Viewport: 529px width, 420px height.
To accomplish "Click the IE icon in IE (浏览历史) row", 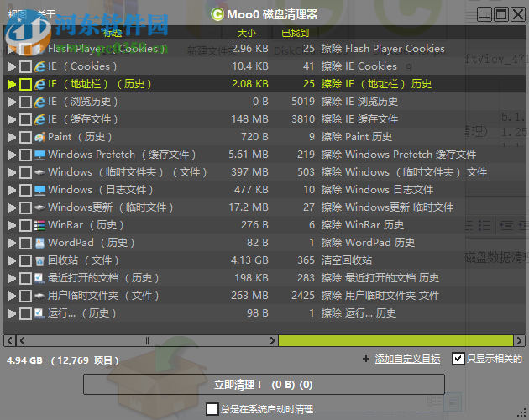I will click(39, 102).
